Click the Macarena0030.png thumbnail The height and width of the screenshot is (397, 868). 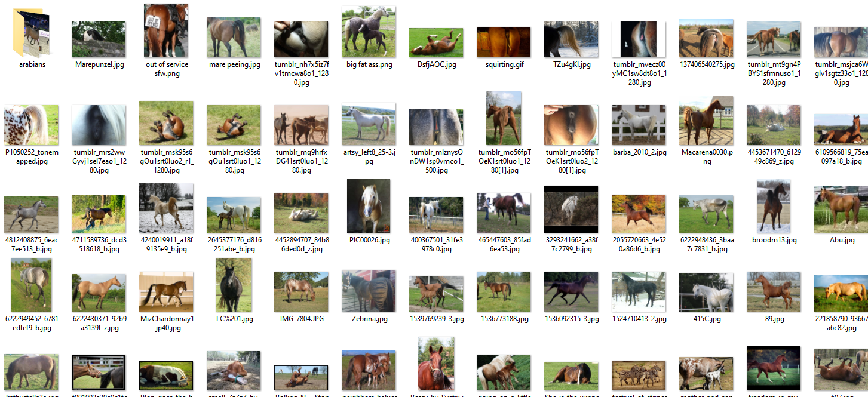(706, 121)
